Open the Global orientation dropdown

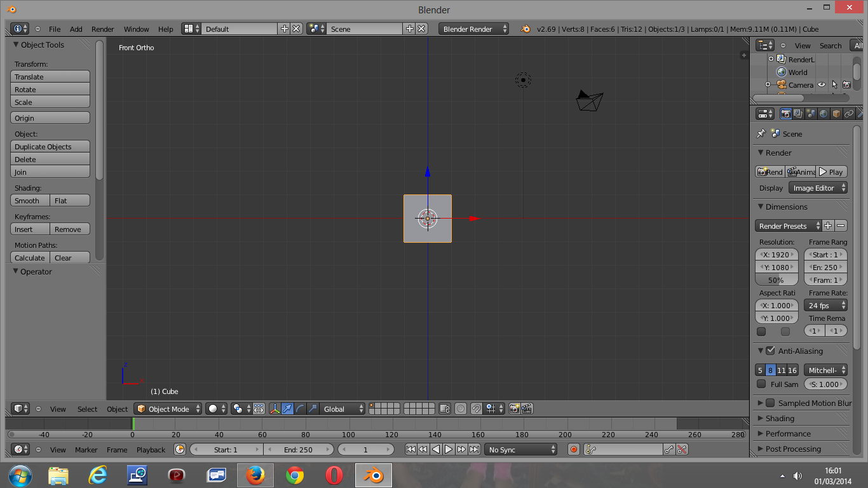coord(343,409)
